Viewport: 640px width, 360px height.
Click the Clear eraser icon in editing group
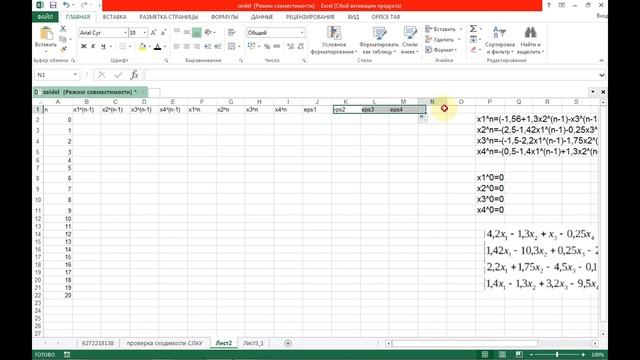tap(473, 50)
